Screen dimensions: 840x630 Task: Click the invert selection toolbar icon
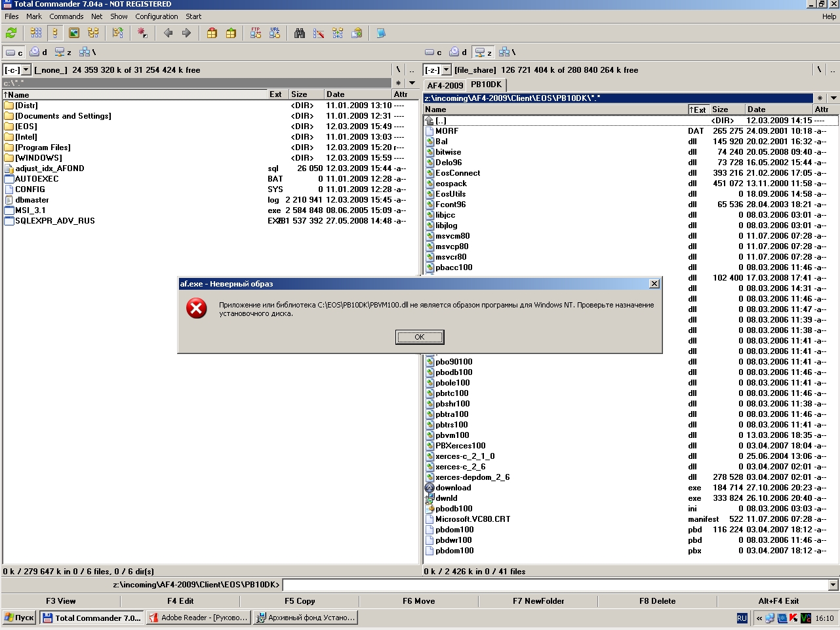coord(118,33)
